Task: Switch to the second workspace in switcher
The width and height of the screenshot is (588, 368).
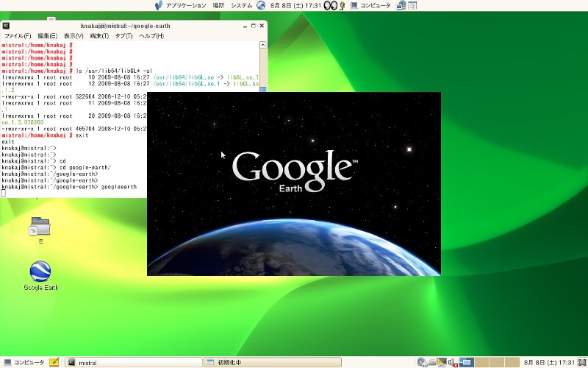Action: tap(481, 362)
